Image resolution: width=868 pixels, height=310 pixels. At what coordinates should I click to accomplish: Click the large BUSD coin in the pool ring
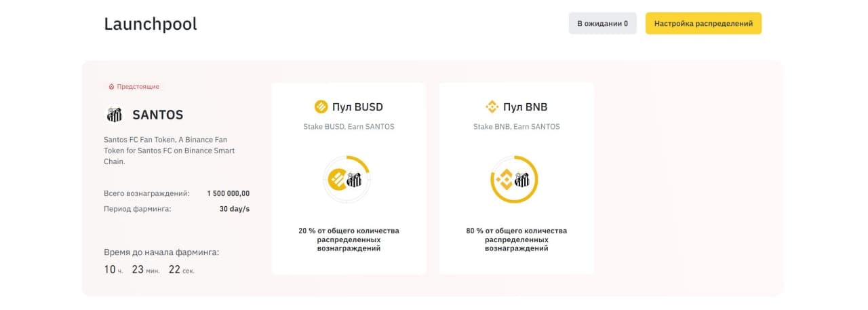pyautogui.click(x=337, y=179)
